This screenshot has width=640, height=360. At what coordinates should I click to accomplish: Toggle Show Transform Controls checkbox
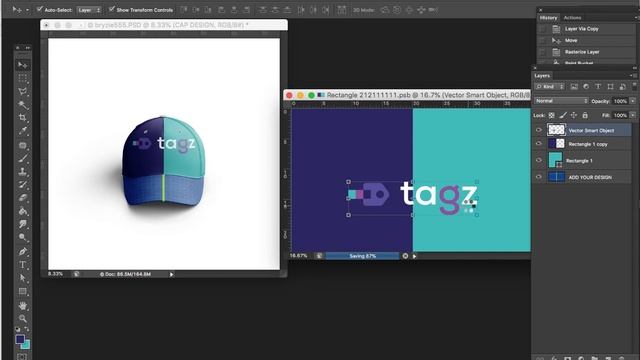click(x=111, y=9)
